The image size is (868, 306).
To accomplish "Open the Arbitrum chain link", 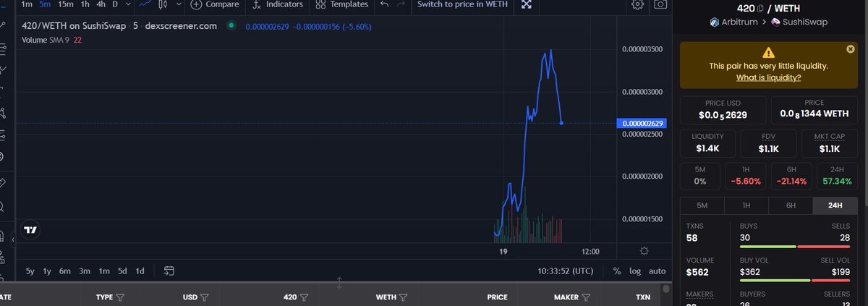I will click(x=733, y=22).
